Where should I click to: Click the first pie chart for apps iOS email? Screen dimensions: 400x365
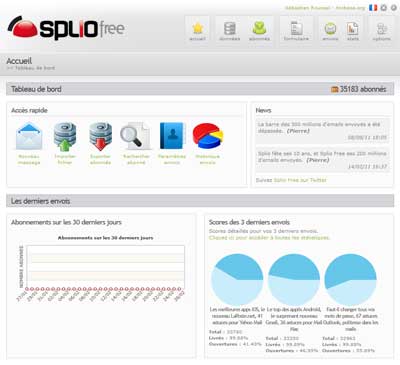tap(237, 280)
